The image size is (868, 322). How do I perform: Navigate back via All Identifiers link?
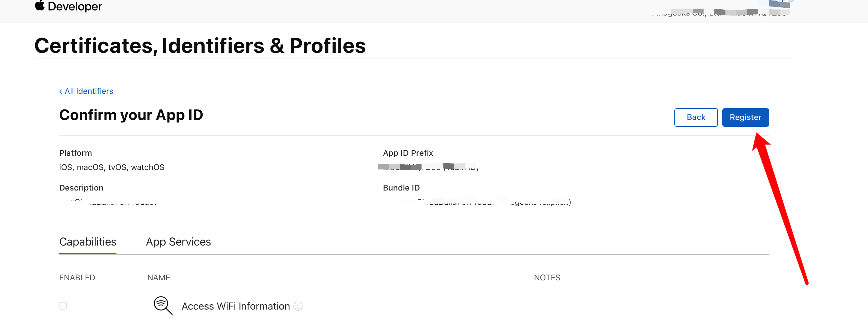pos(89,91)
